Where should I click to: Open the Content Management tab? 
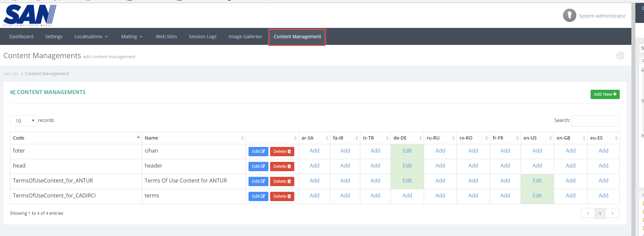pos(297,37)
